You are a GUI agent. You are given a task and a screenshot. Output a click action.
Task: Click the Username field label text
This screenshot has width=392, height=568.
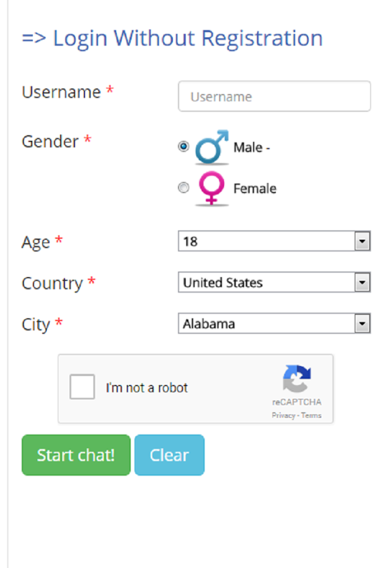[x=61, y=92]
